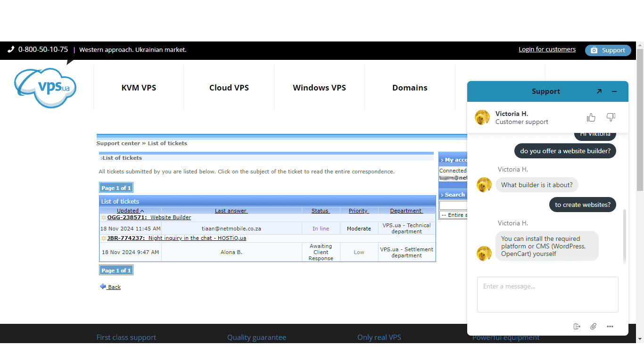This screenshot has width=644, height=362.
Task: Click the VPS.ua cloud logo
Action: [x=45, y=88]
